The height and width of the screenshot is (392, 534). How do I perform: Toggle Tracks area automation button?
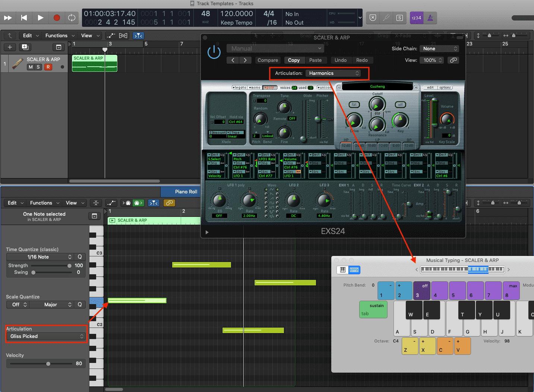(111, 35)
